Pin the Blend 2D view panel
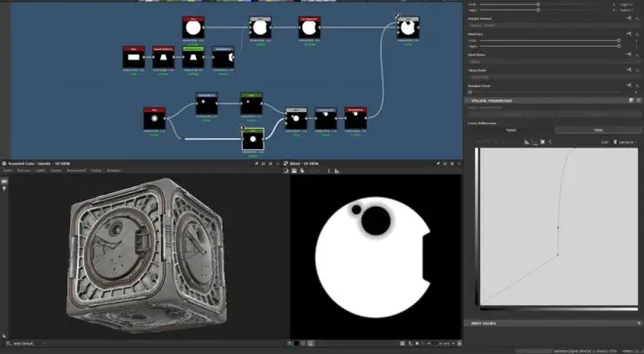Viewport: 644px width, 354px height. click(438, 164)
